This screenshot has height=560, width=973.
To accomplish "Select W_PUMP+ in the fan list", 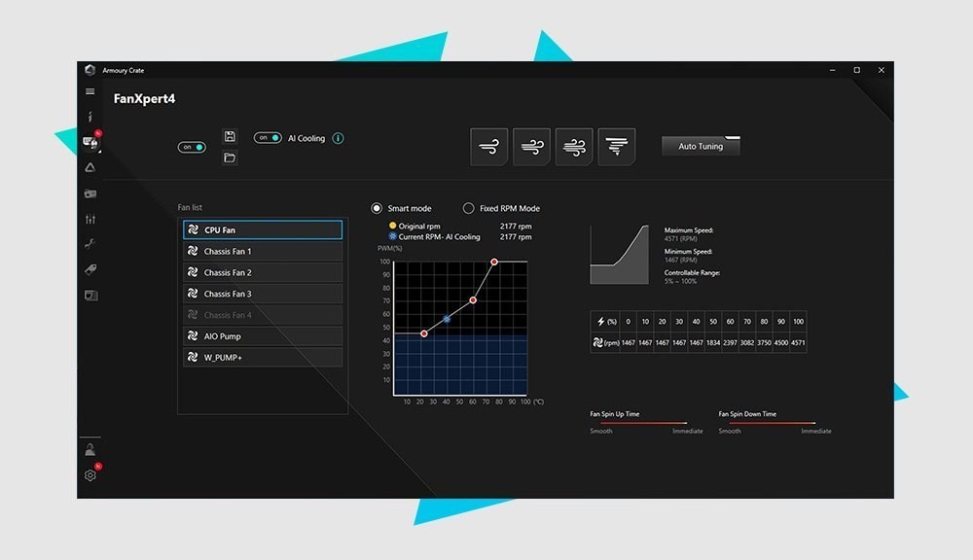I will click(263, 357).
